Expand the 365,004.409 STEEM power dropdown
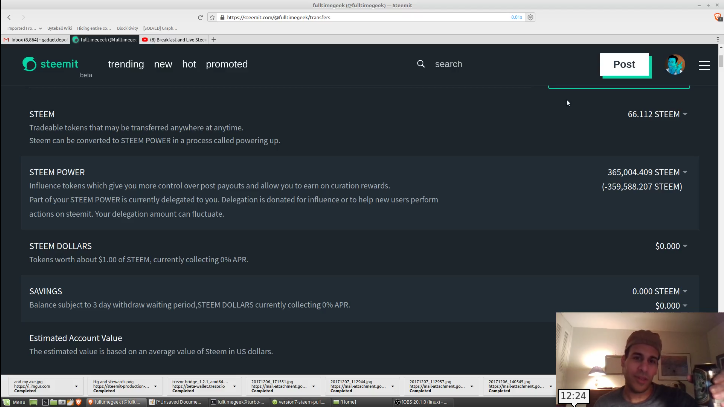 pos(647,172)
